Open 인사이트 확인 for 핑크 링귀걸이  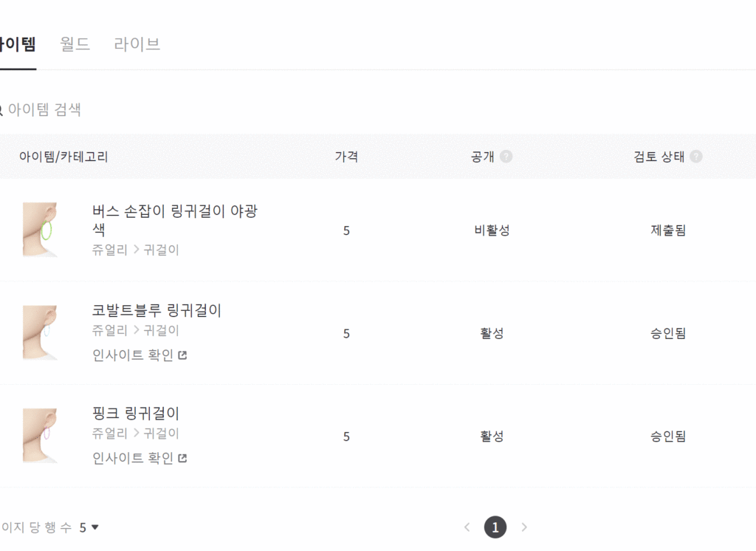pos(133,459)
